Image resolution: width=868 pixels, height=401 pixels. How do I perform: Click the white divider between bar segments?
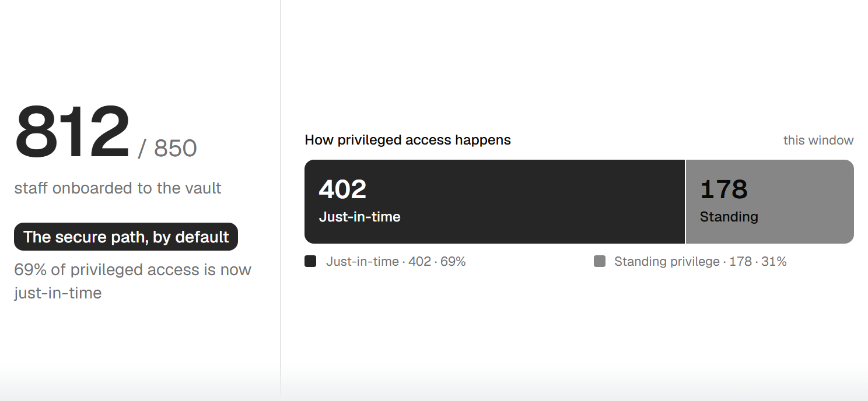685,202
